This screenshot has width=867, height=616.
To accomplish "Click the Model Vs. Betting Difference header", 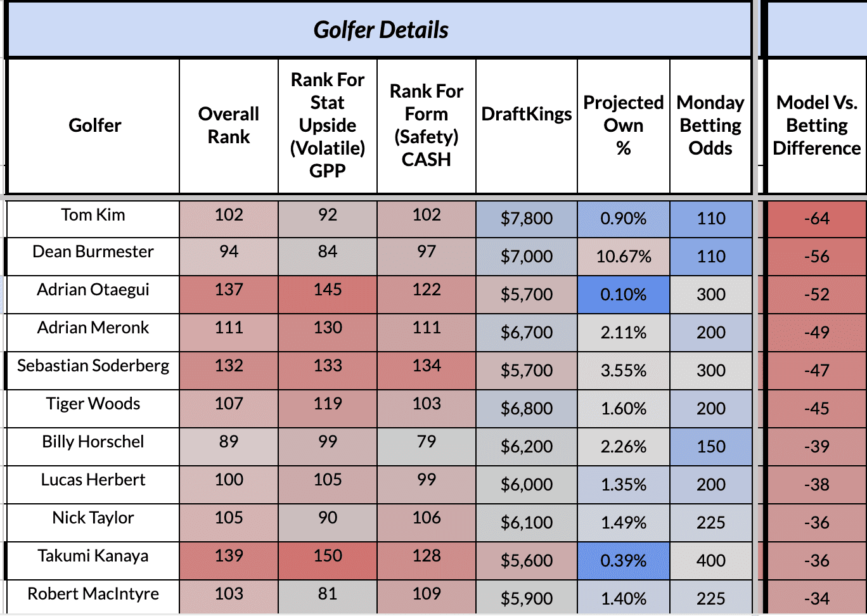I will click(817, 125).
